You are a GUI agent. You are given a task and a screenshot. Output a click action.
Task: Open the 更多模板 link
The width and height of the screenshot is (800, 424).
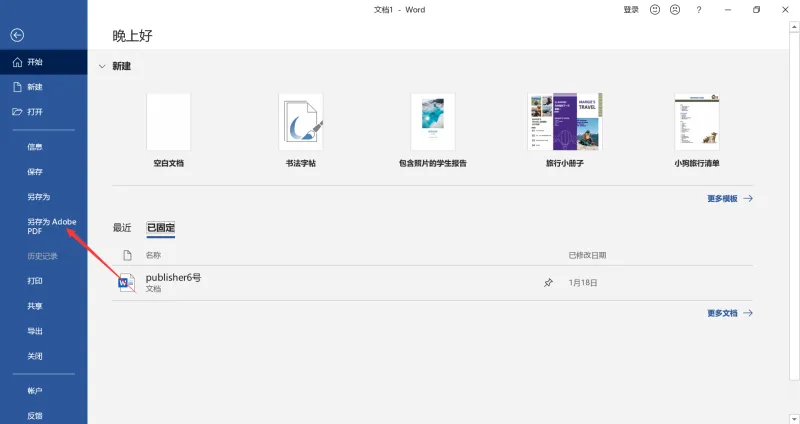coord(730,198)
